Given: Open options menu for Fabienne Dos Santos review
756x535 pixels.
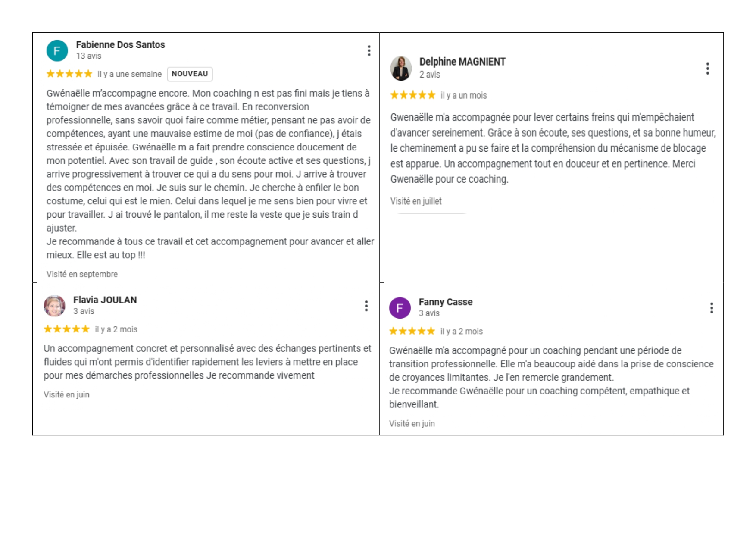Looking at the screenshot, I should click(369, 51).
